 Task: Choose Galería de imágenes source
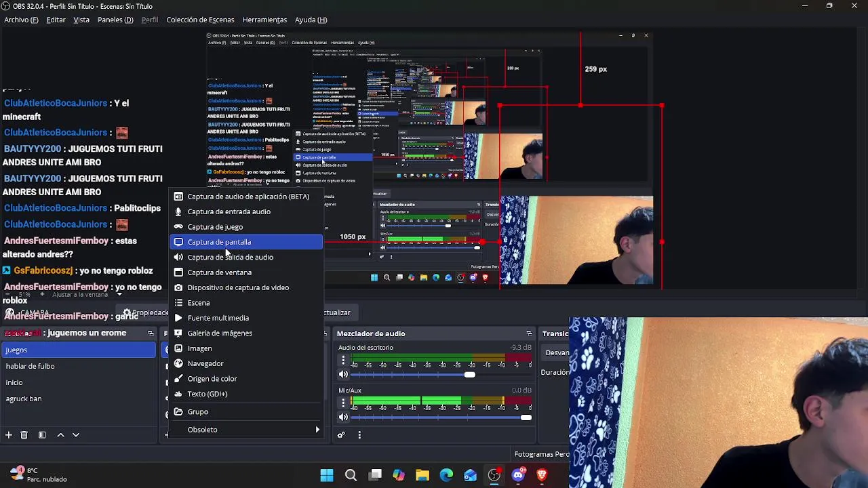tap(246, 333)
